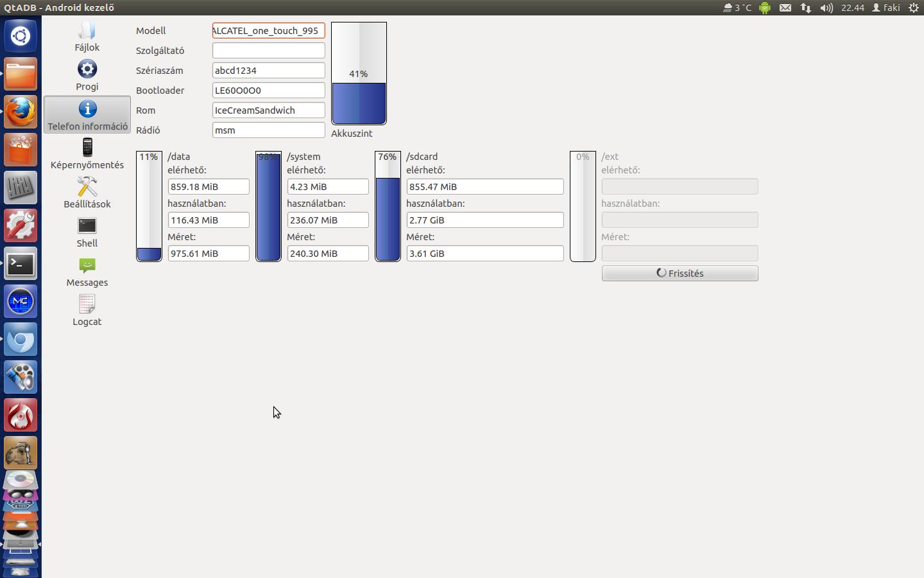Image resolution: width=924 pixels, height=578 pixels.
Task: Open the Logcat section
Action: (87, 311)
